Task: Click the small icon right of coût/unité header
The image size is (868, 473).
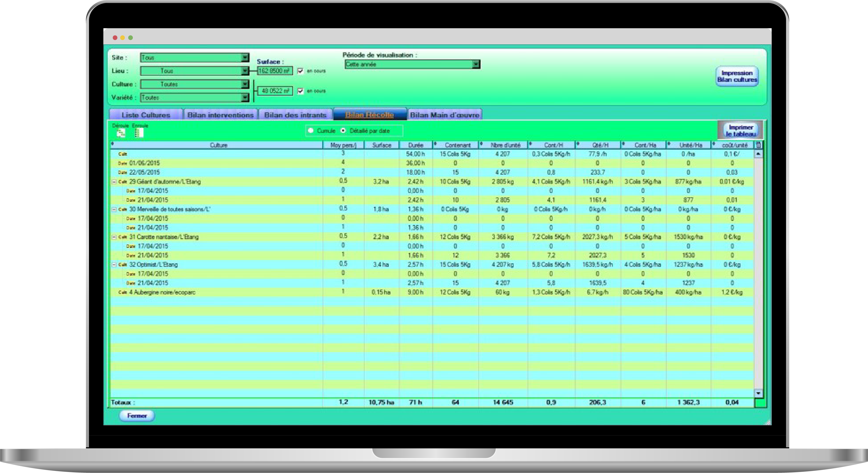Action: [758, 145]
